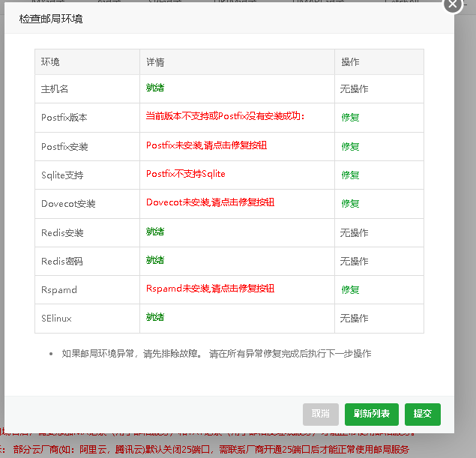This screenshot has width=476, height=458.
Task: Click 无操作 in the SElinux row
Action: 354,319
